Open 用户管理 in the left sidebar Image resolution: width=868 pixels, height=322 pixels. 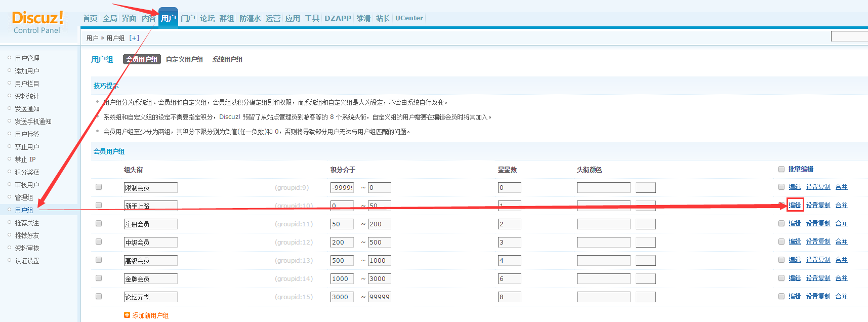tap(27, 58)
